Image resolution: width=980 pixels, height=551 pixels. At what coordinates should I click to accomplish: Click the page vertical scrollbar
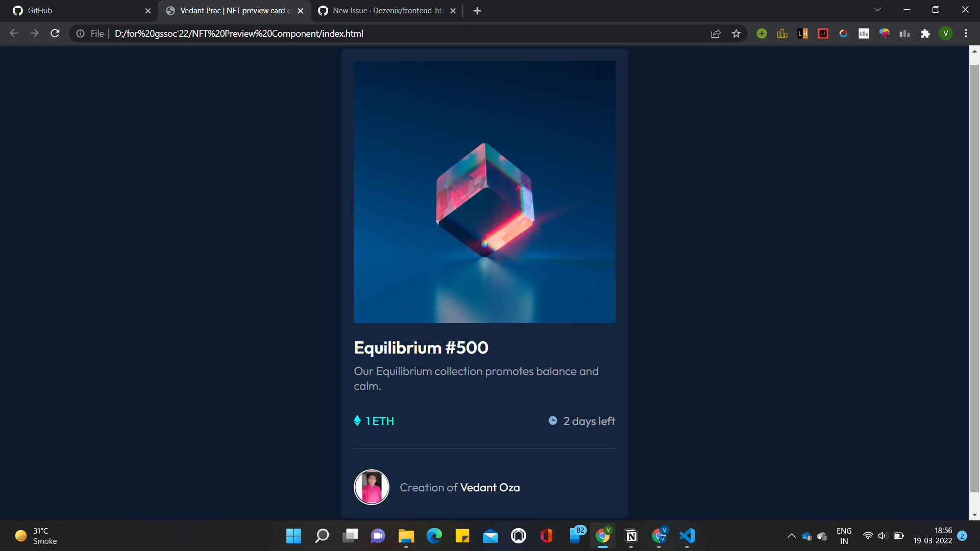pos(974,278)
